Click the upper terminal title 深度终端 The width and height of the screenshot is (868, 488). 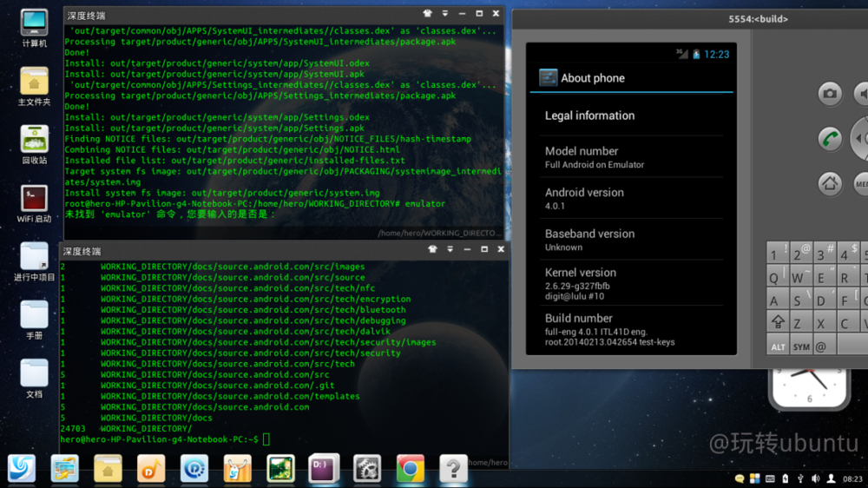point(86,16)
